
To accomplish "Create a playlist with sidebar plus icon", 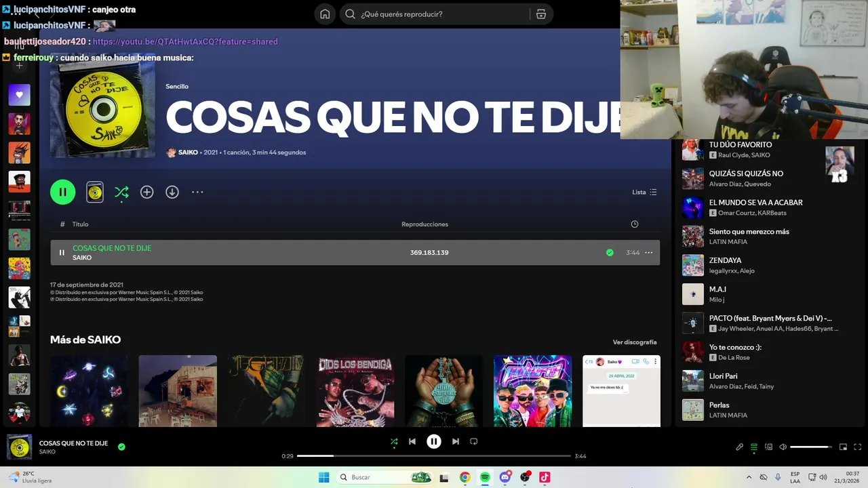I will tap(19, 66).
